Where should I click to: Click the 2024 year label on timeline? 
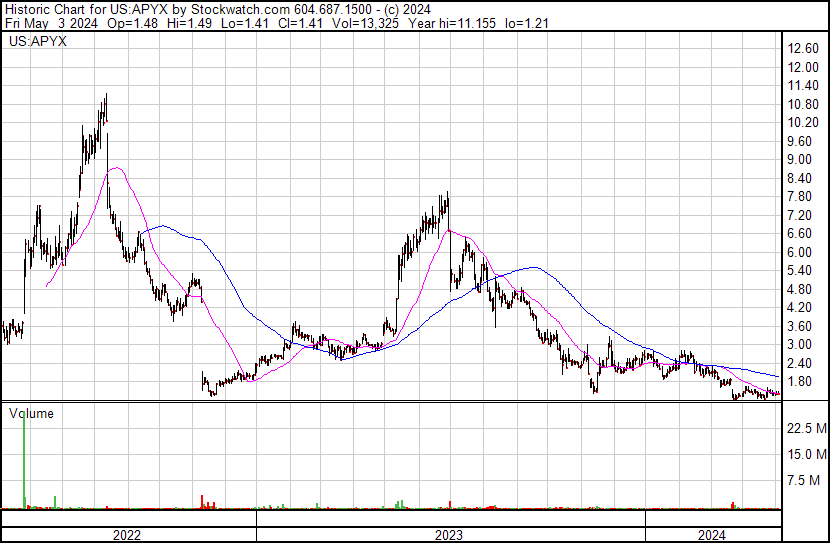click(x=712, y=535)
